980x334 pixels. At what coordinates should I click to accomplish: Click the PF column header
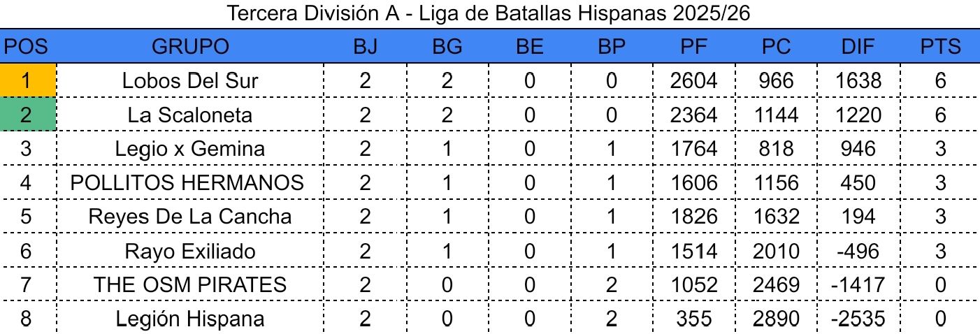[x=693, y=46]
